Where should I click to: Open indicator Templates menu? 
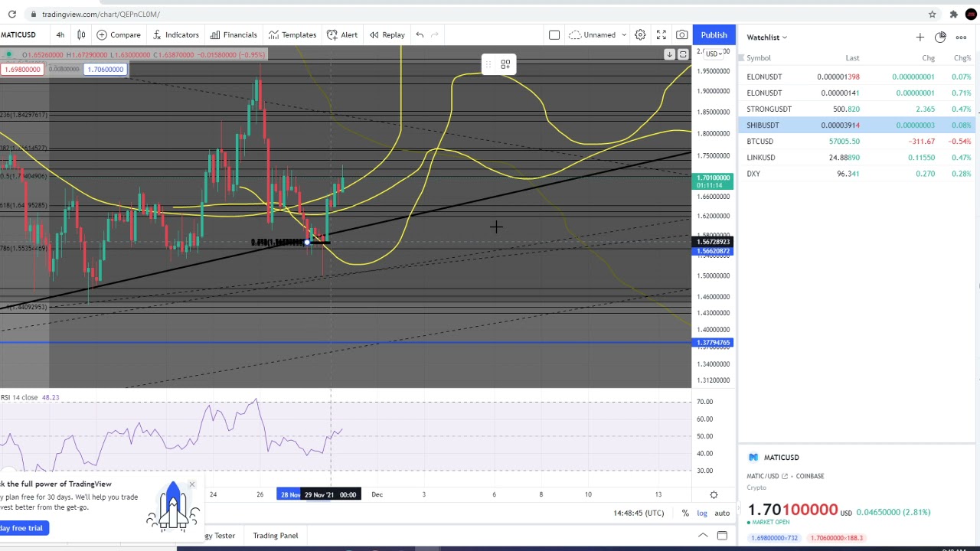click(292, 34)
